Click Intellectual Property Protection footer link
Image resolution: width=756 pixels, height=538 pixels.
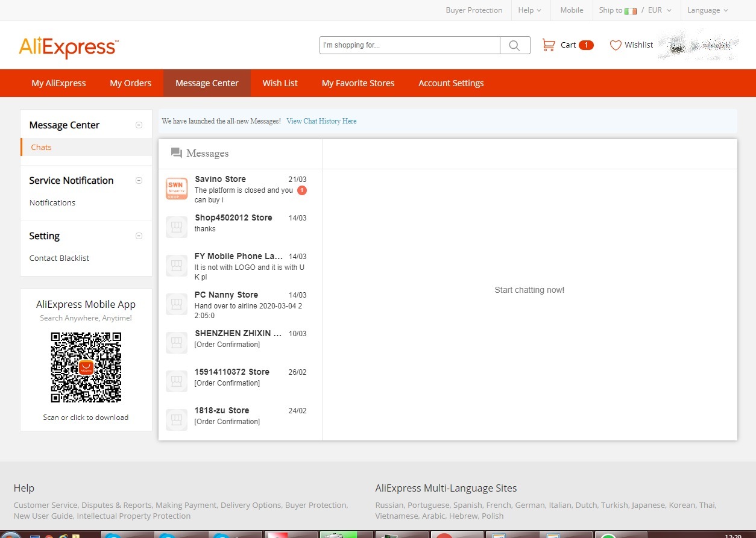[x=134, y=516]
